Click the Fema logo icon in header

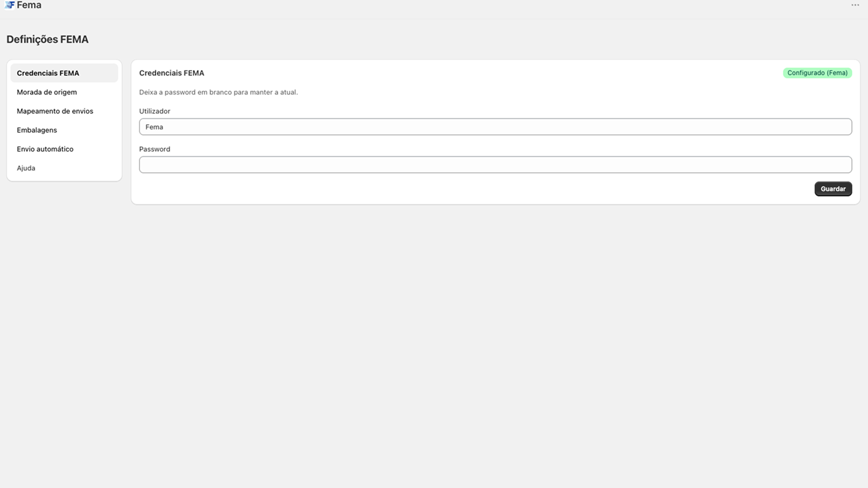(10, 5)
